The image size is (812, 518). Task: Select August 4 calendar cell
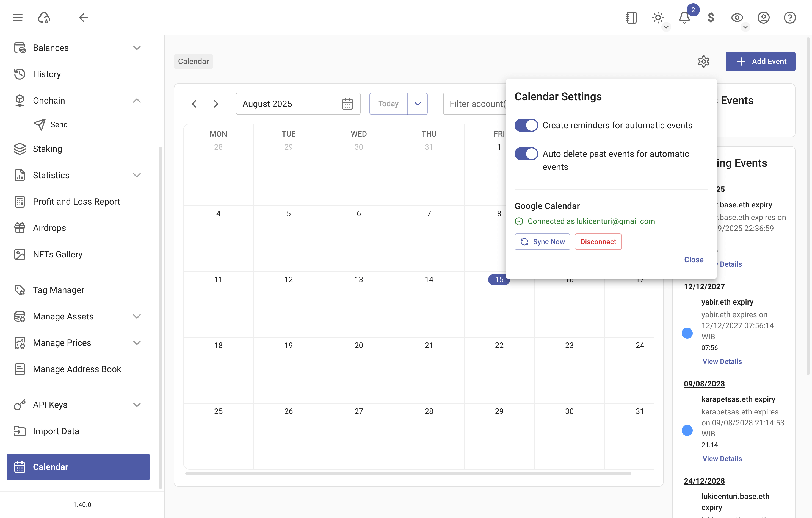coord(218,238)
